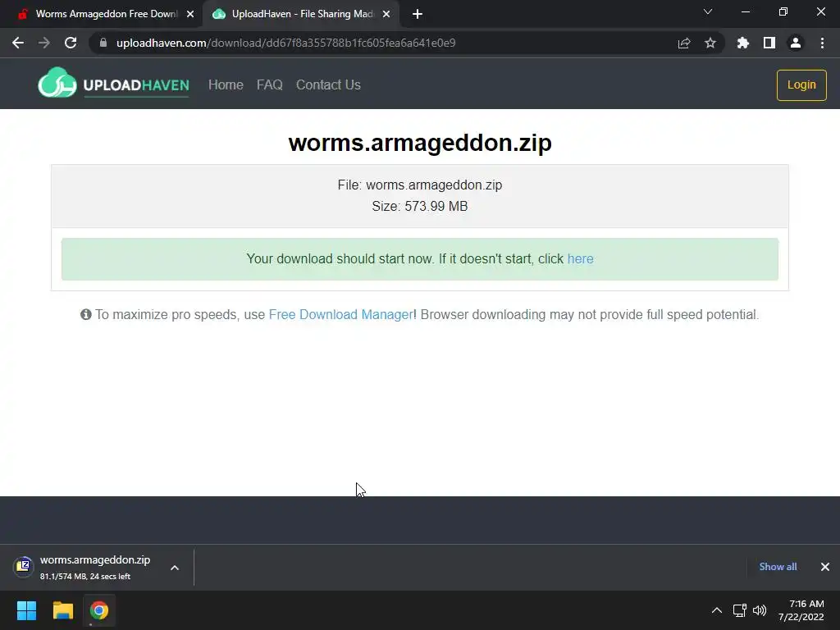Open Chrome three-dot menu
Viewport: 840px width, 630px height.
point(822,43)
